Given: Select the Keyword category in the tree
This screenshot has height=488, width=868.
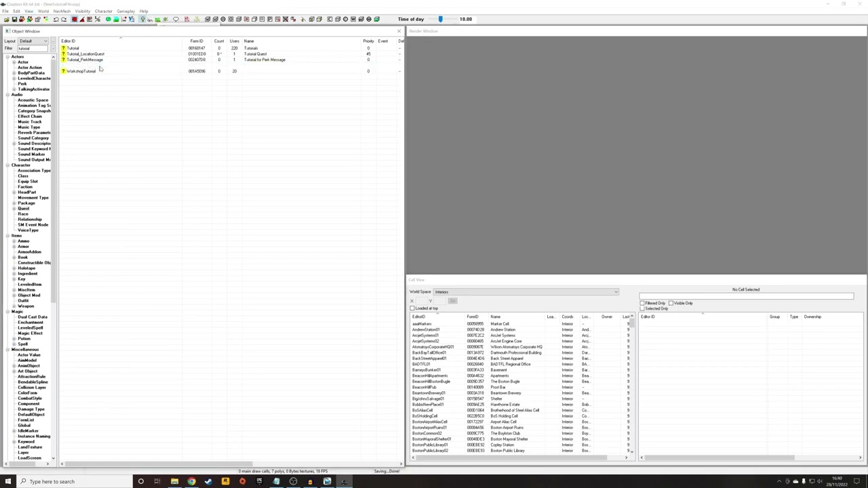Looking at the screenshot, I should point(26,442).
